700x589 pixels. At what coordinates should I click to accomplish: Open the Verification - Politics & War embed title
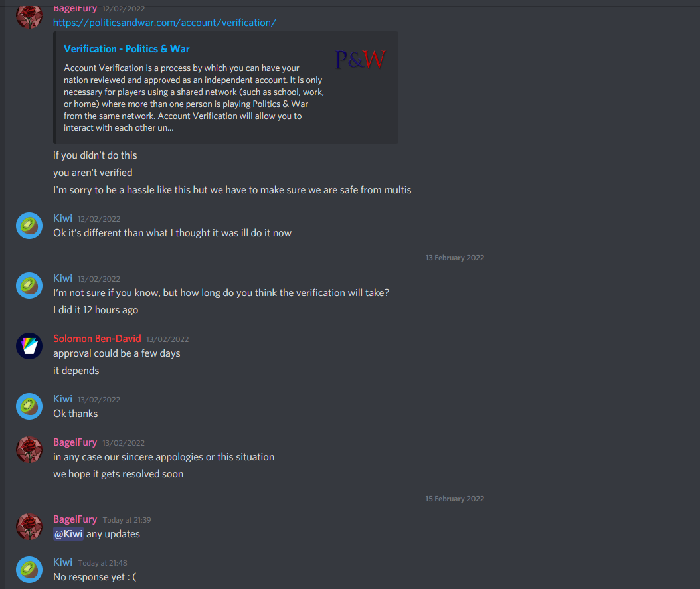coord(127,49)
